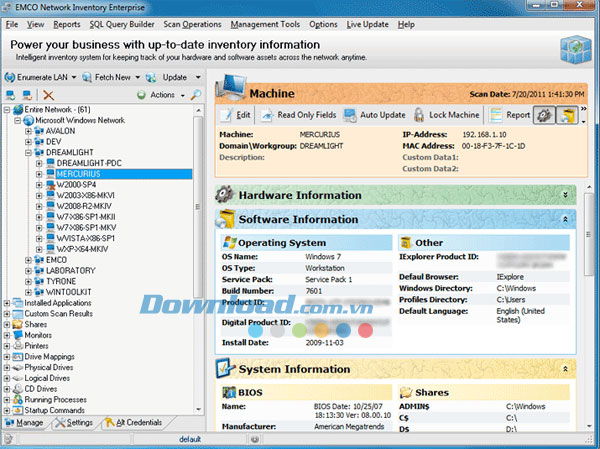Click the Printers tree icon
600x449 pixels.
(18, 346)
